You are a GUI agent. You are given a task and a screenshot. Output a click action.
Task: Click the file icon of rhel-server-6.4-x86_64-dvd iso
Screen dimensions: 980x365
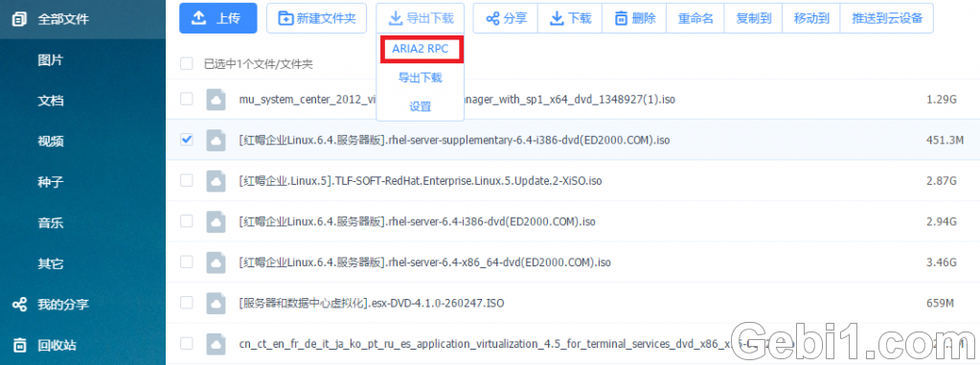pyautogui.click(x=216, y=262)
